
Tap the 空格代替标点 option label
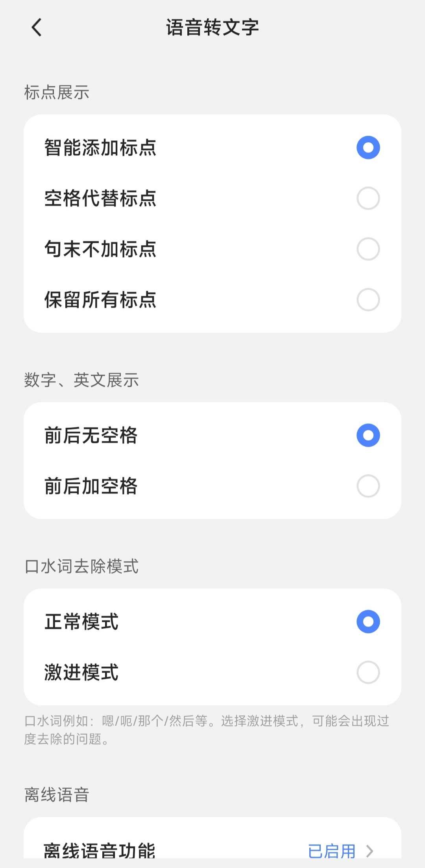coord(100,198)
